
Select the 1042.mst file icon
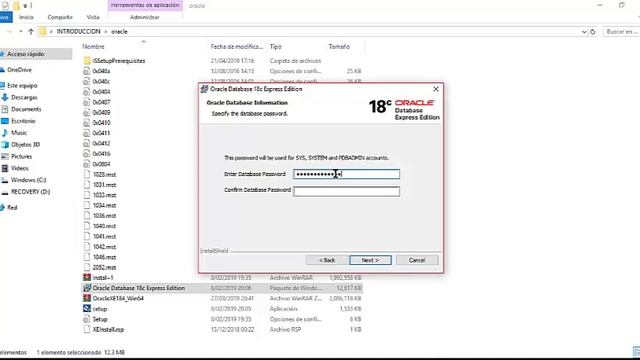click(x=87, y=247)
